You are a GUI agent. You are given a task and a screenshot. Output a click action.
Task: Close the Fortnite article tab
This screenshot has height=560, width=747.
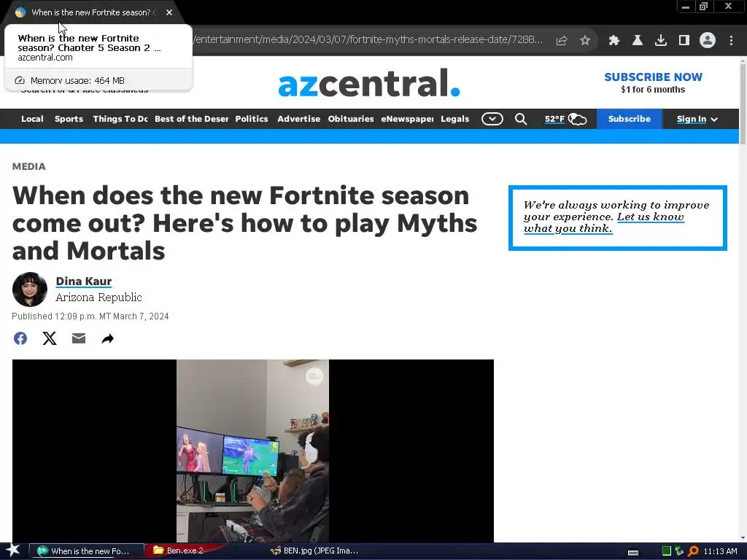(x=169, y=12)
